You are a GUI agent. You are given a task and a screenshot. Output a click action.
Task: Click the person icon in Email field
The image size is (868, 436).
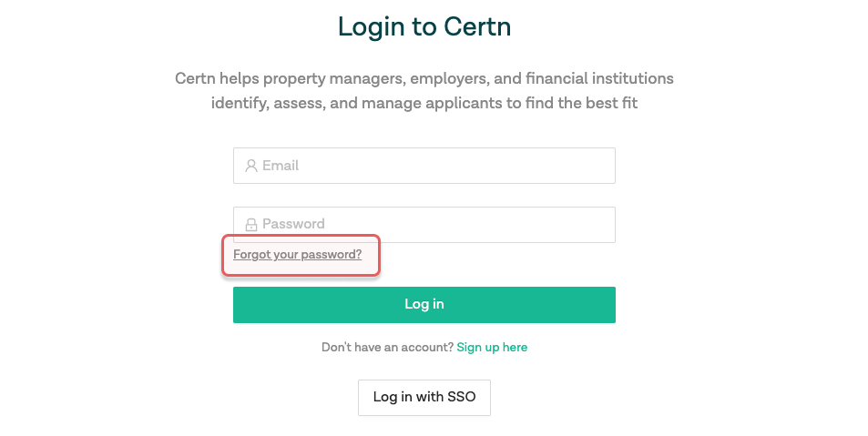(x=251, y=166)
